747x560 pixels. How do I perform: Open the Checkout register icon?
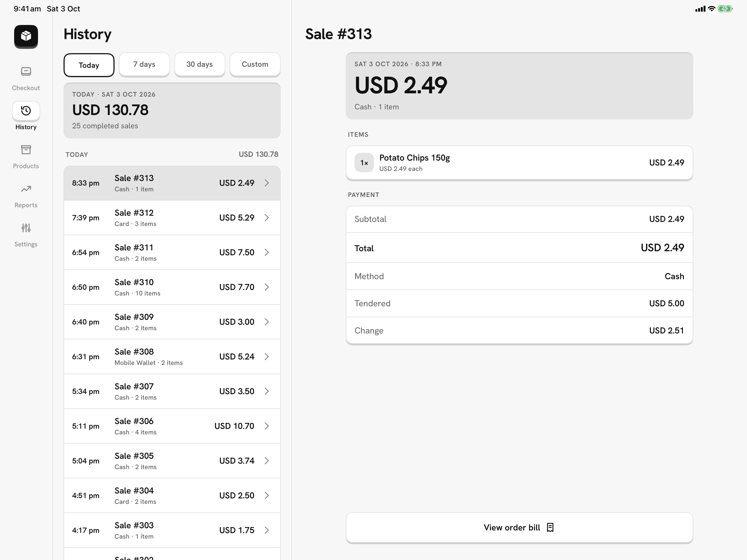26,71
